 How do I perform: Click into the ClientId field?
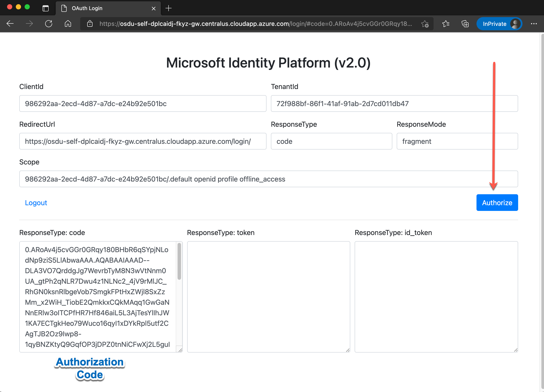point(143,104)
